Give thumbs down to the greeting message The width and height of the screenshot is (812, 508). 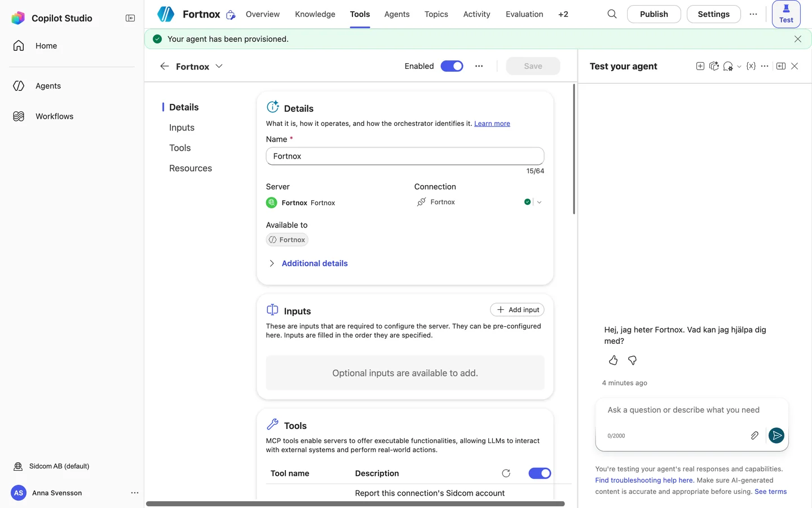pos(633,360)
